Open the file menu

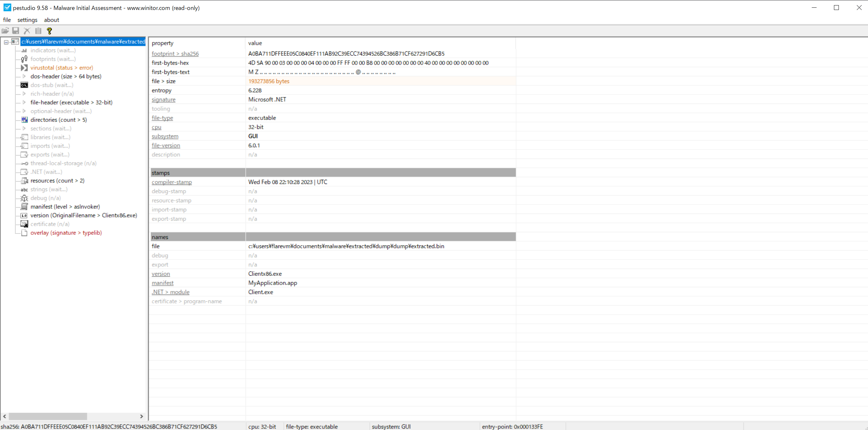[7, 20]
